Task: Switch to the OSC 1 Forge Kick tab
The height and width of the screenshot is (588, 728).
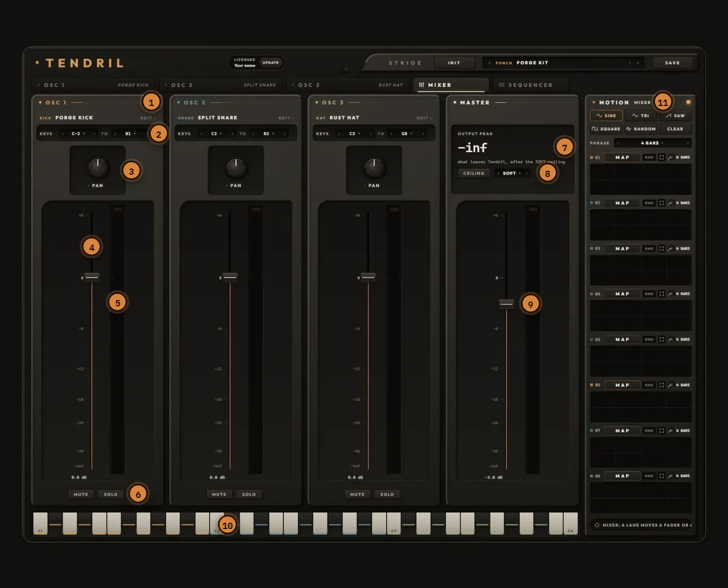Action: click(x=94, y=85)
